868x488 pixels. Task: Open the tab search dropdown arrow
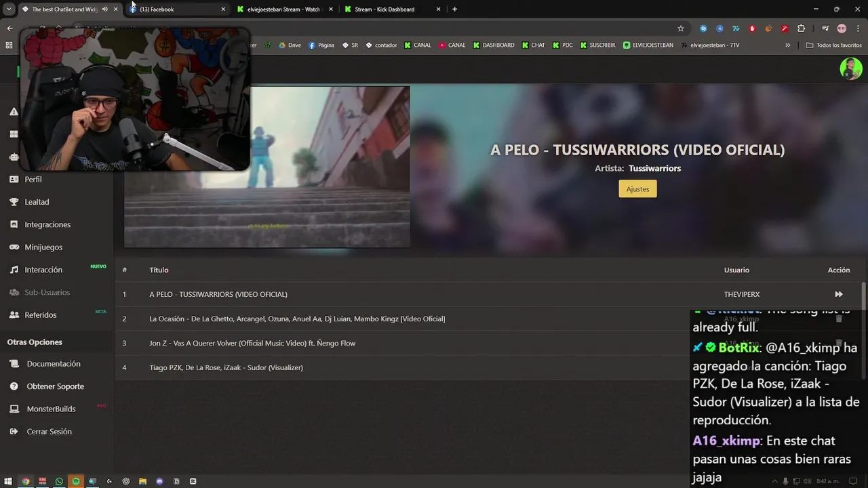click(9, 9)
